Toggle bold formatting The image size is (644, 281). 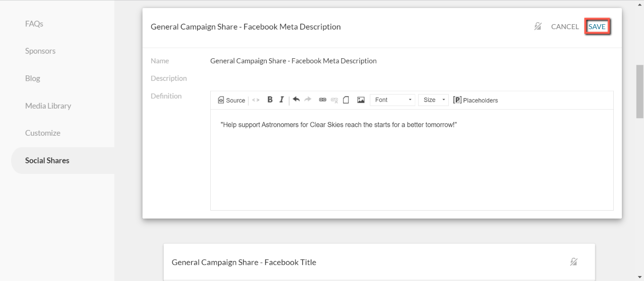click(270, 100)
